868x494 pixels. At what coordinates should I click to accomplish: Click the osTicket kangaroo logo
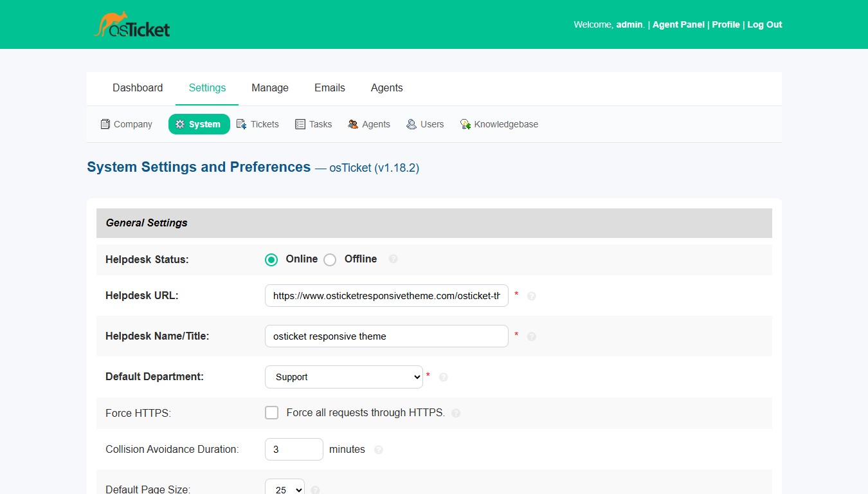[132, 25]
